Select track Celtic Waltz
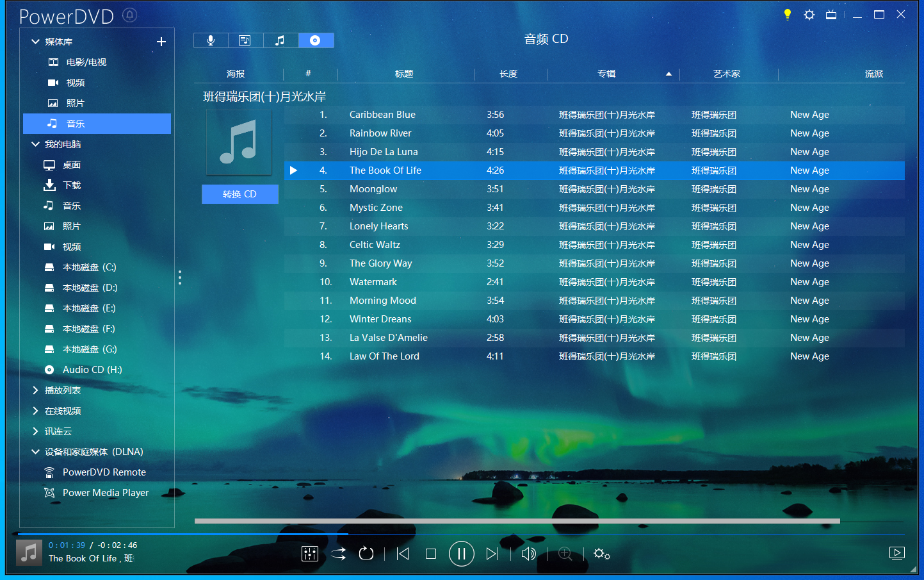The height and width of the screenshot is (580, 924). point(594,245)
